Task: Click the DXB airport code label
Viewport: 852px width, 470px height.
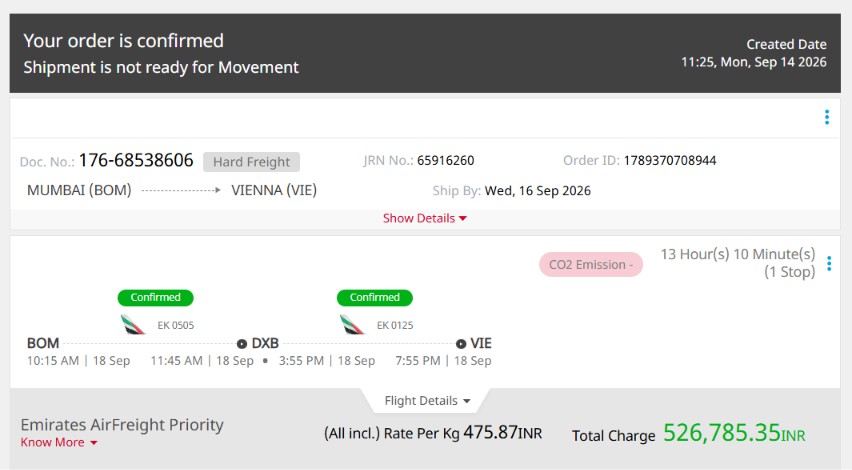Action: click(x=265, y=343)
